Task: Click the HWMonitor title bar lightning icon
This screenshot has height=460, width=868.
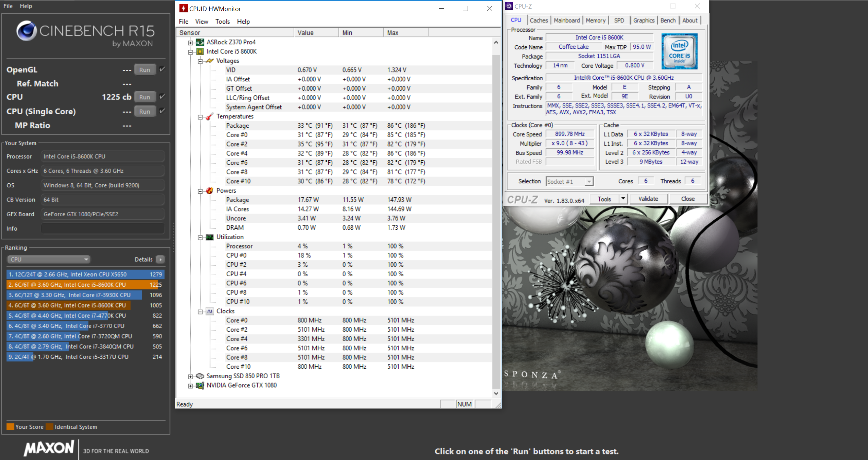Action: click(x=184, y=9)
